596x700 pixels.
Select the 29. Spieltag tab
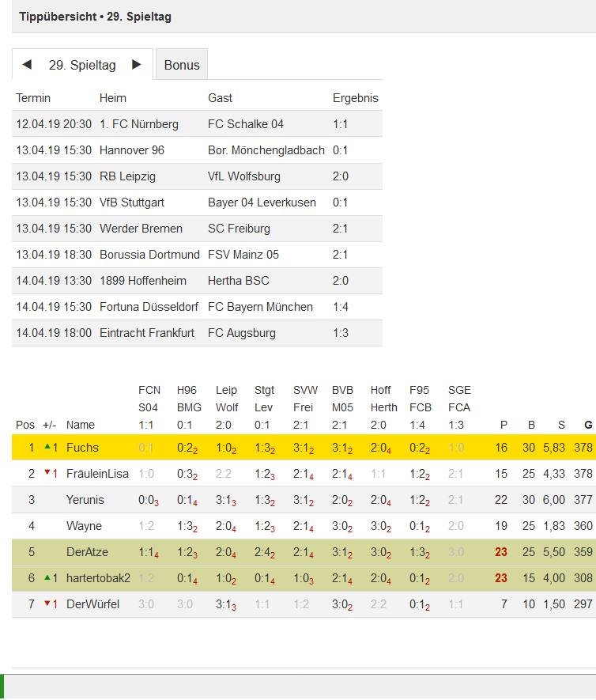[82, 65]
